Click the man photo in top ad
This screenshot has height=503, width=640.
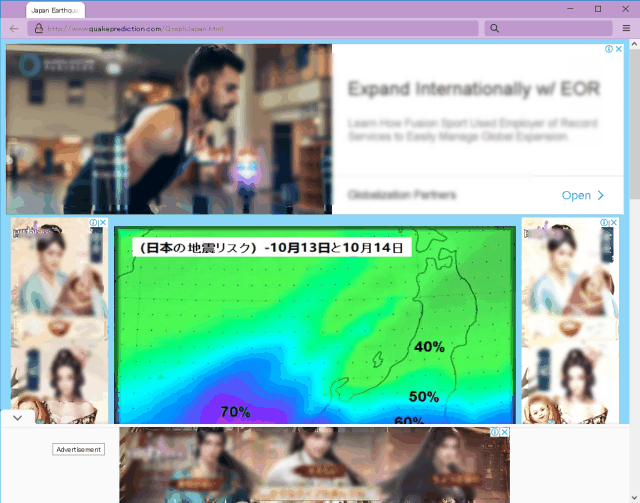(169, 129)
